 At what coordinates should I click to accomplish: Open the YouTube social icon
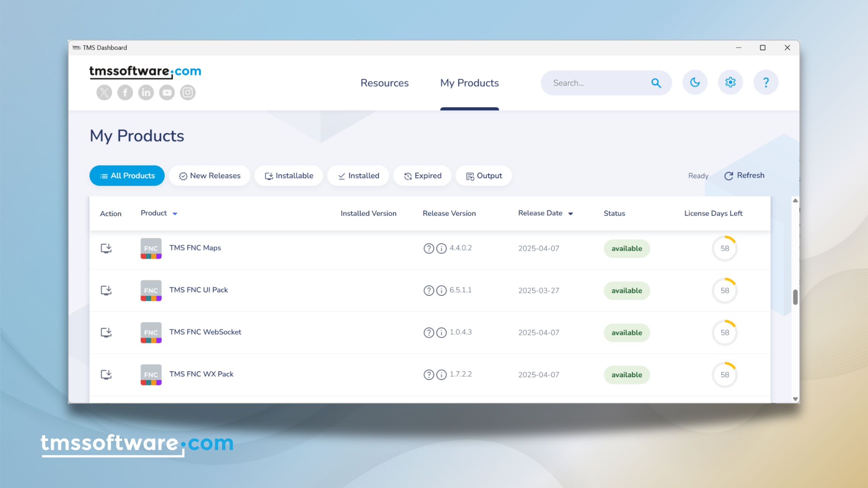pos(167,93)
